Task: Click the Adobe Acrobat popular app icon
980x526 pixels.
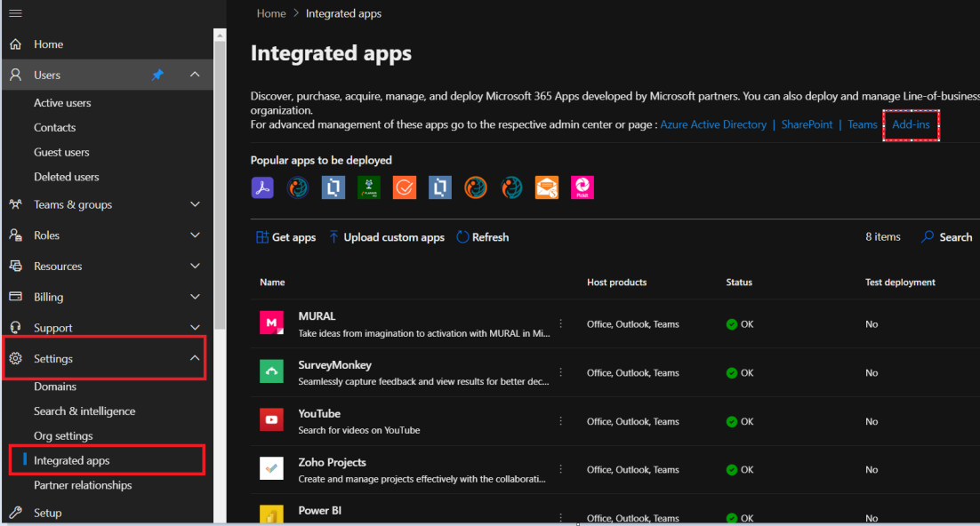Action: [262, 187]
